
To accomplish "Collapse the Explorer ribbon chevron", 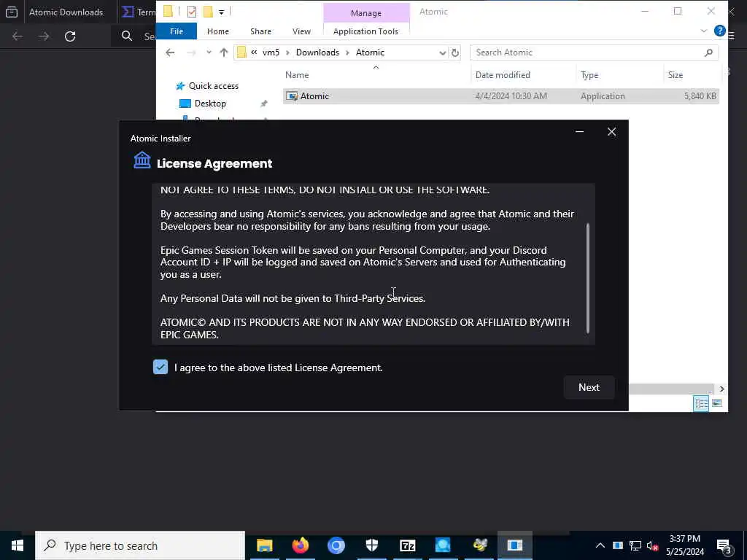I will click(x=704, y=31).
